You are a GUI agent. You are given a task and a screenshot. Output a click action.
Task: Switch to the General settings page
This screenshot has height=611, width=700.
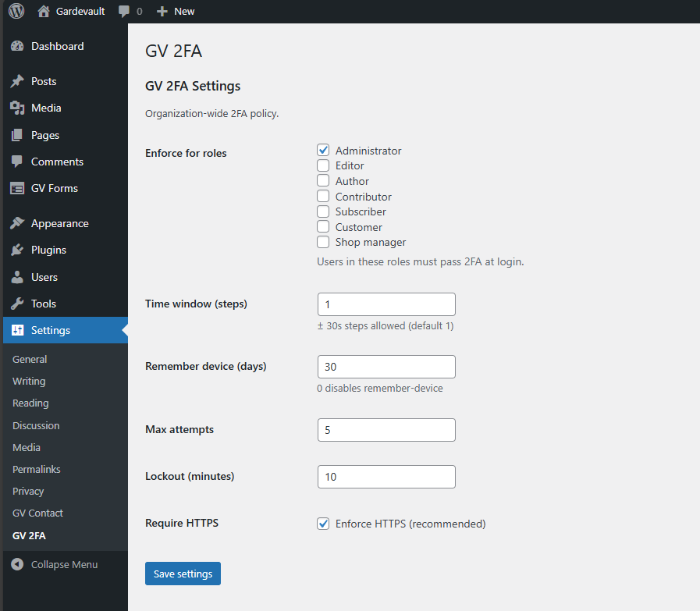pyautogui.click(x=30, y=359)
